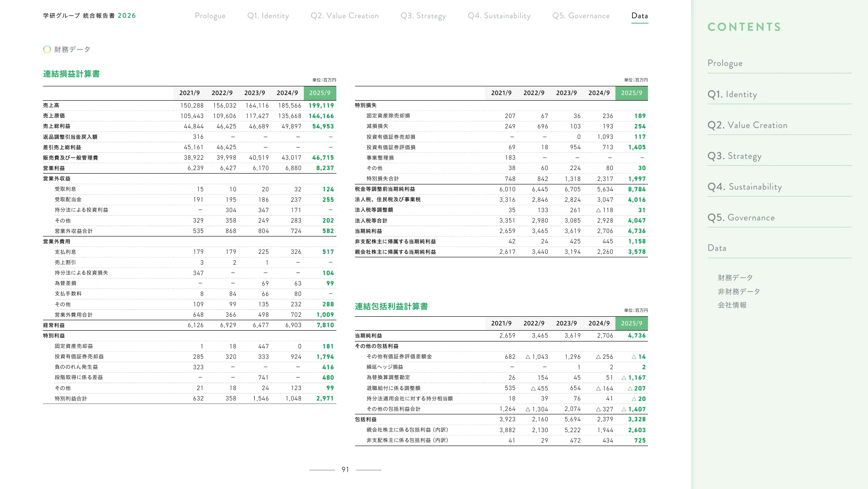Click the 連結損益計算書 heading
The height and width of the screenshot is (489, 868).
point(71,74)
